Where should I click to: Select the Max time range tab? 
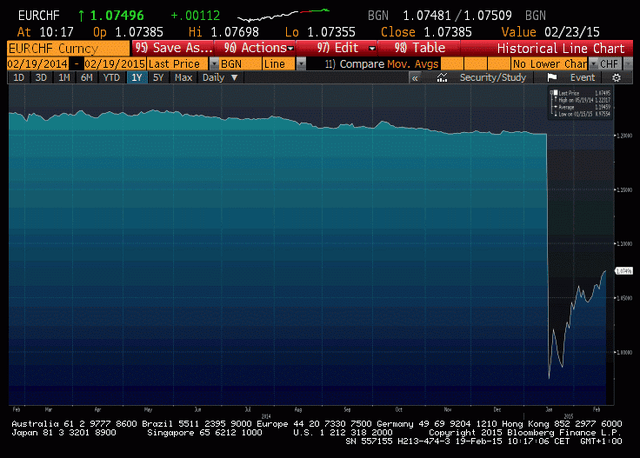click(x=183, y=78)
